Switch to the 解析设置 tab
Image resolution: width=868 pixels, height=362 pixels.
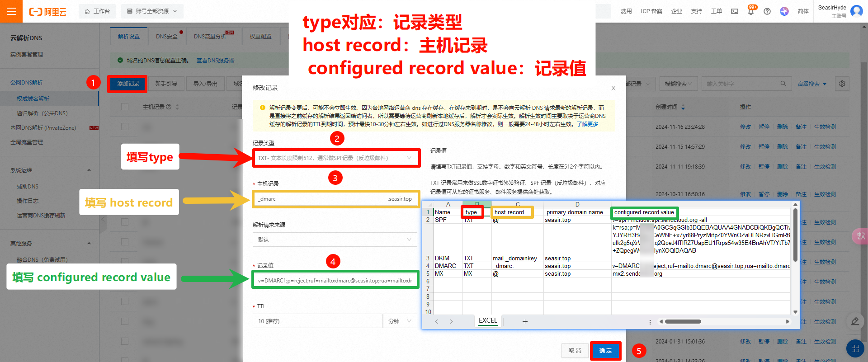pyautogui.click(x=129, y=36)
